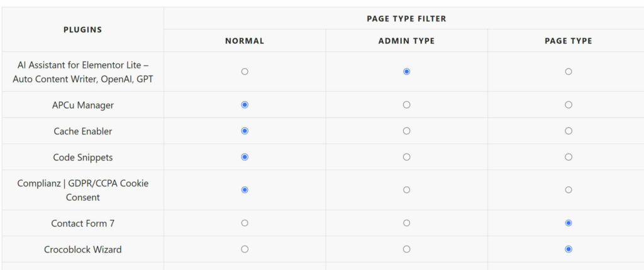644x270 pixels.
Task: Choose Normal for Crocoblock Wizard
Action: [245, 249]
